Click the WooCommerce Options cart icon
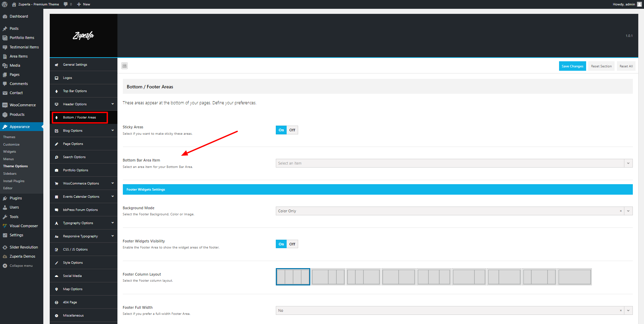This screenshot has width=644, height=324. (x=57, y=183)
